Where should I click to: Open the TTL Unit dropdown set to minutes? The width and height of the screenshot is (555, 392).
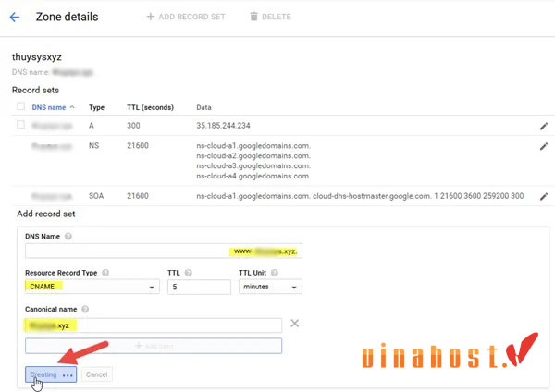coord(269,288)
